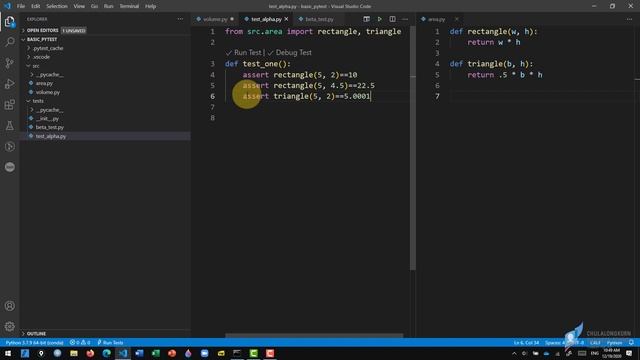
Task: Change language mode Python in status bar
Action: [614, 342]
